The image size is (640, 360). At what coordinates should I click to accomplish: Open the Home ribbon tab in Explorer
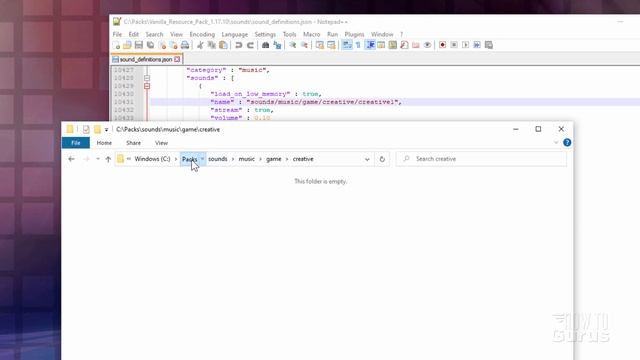pos(104,143)
